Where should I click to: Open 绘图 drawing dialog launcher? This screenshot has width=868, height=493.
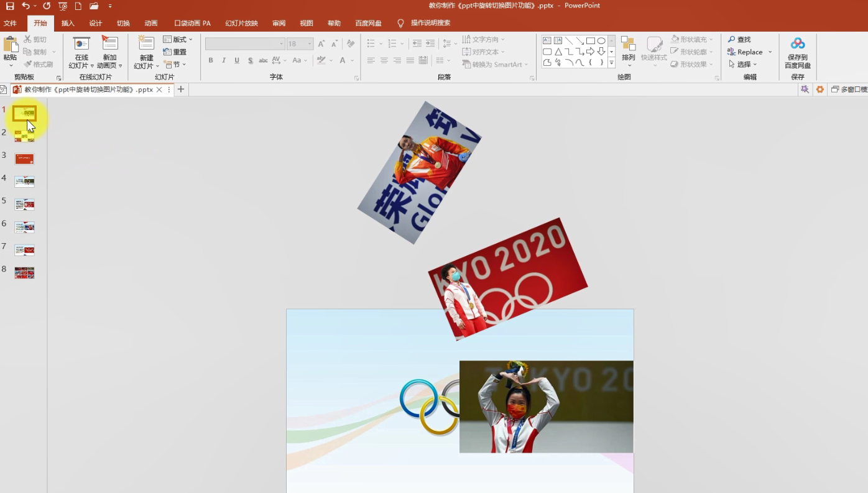(x=717, y=78)
